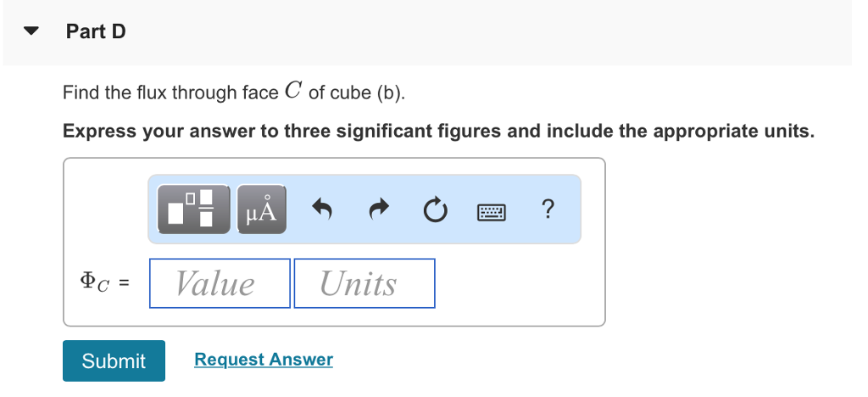Open the question mark help
Viewport: 868px width, 397px height.
coord(547,210)
